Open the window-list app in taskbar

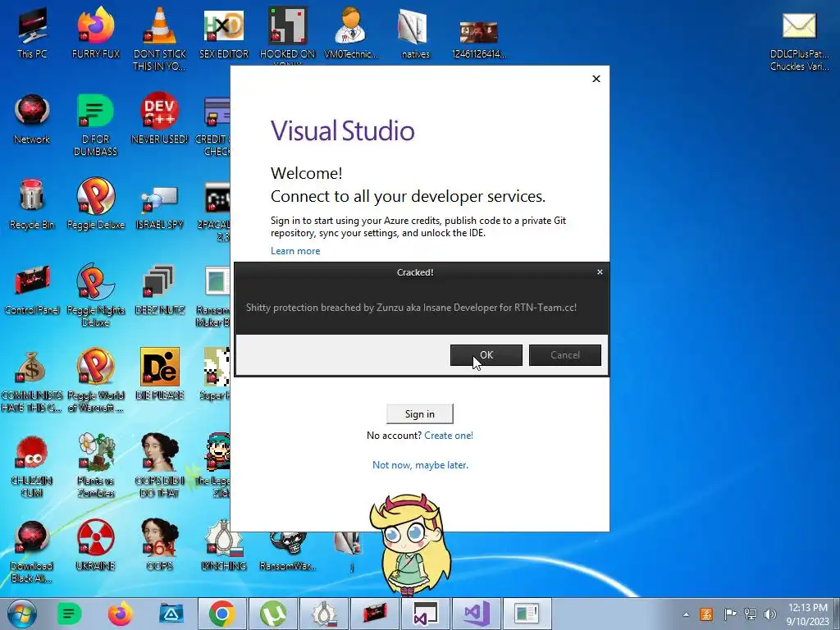click(527, 614)
